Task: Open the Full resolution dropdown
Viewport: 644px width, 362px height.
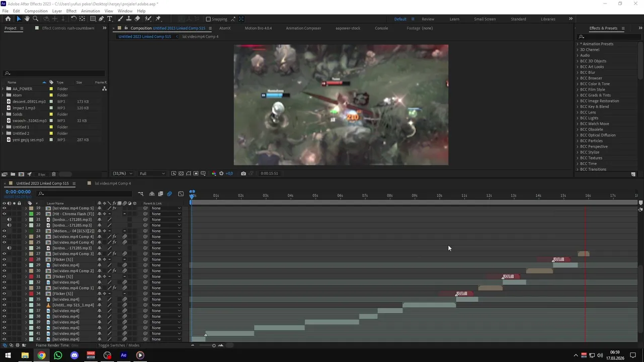Action: pos(152,173)
